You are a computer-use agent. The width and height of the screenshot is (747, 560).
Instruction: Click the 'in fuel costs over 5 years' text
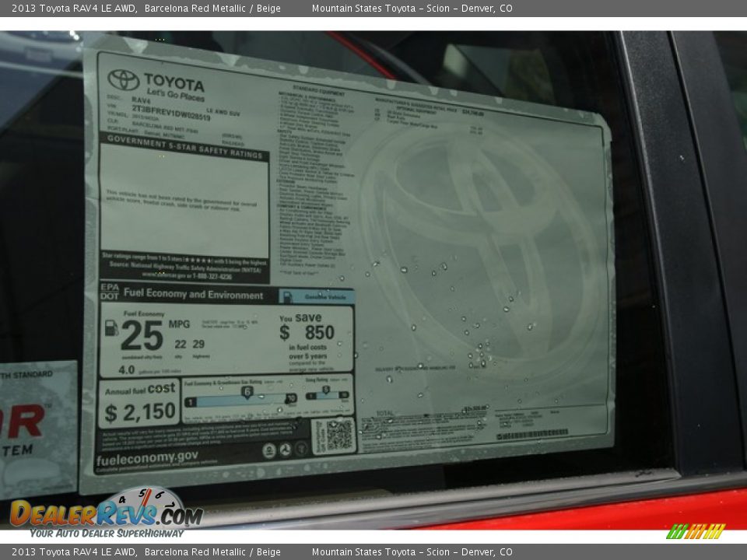coord(308,352)
